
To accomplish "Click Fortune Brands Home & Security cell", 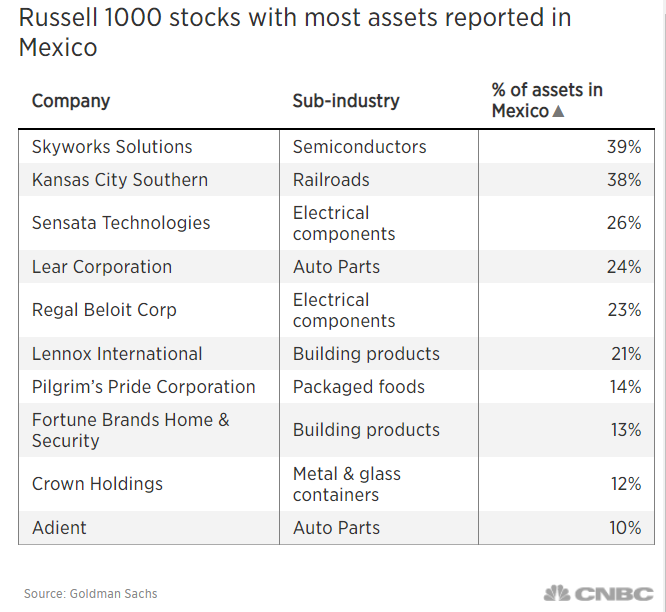I will tap(131, 430).
